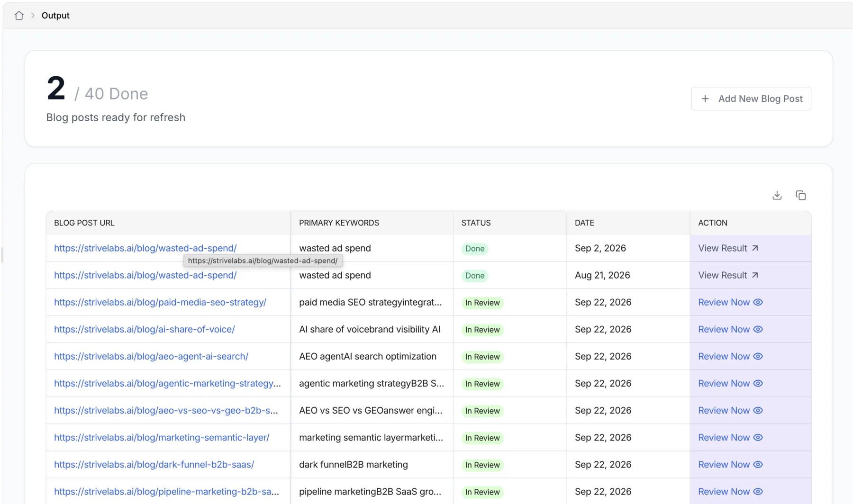The width and height of the screenshot is (853, 504).
Task: Review Now for paid-media-seo-strategy row
Action: (730, 302)
